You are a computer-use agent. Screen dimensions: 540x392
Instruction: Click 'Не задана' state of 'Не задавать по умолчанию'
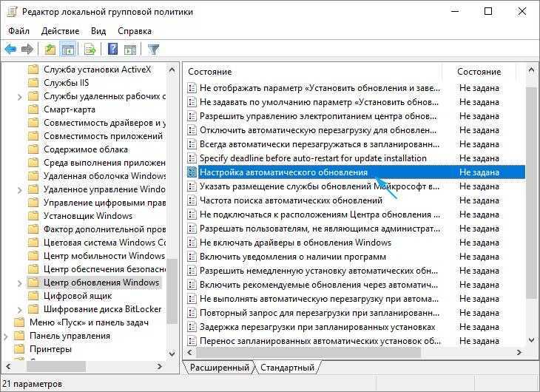479,102
